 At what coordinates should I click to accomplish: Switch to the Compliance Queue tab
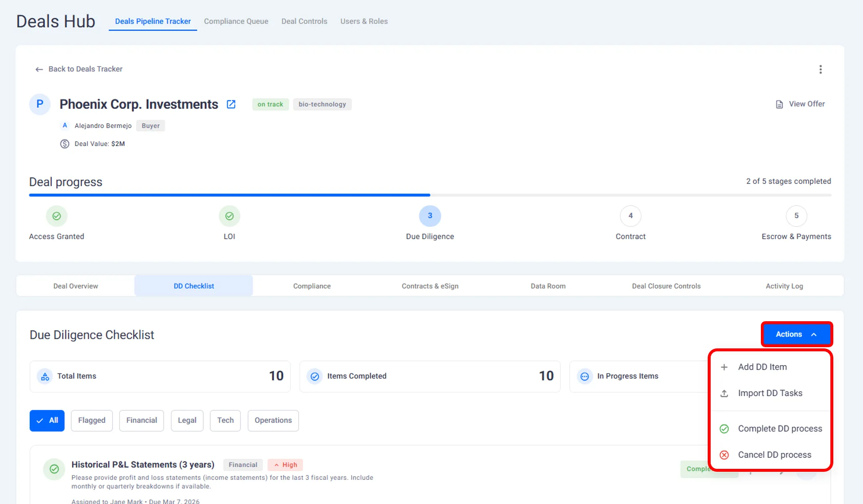[236, 21]
